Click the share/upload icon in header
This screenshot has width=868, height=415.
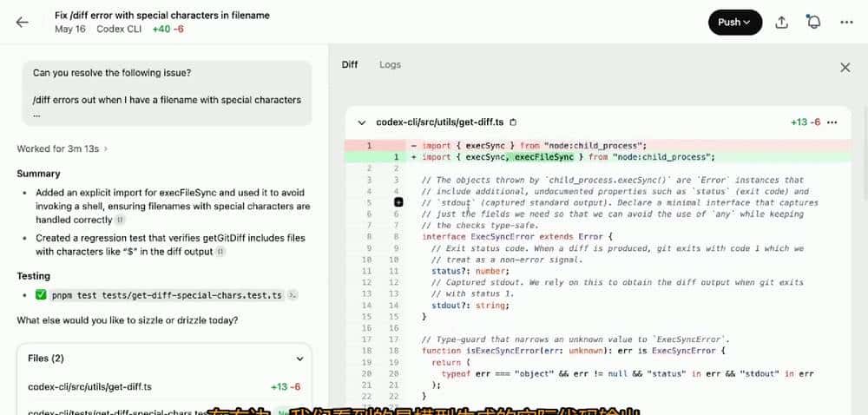click(781, 23)
